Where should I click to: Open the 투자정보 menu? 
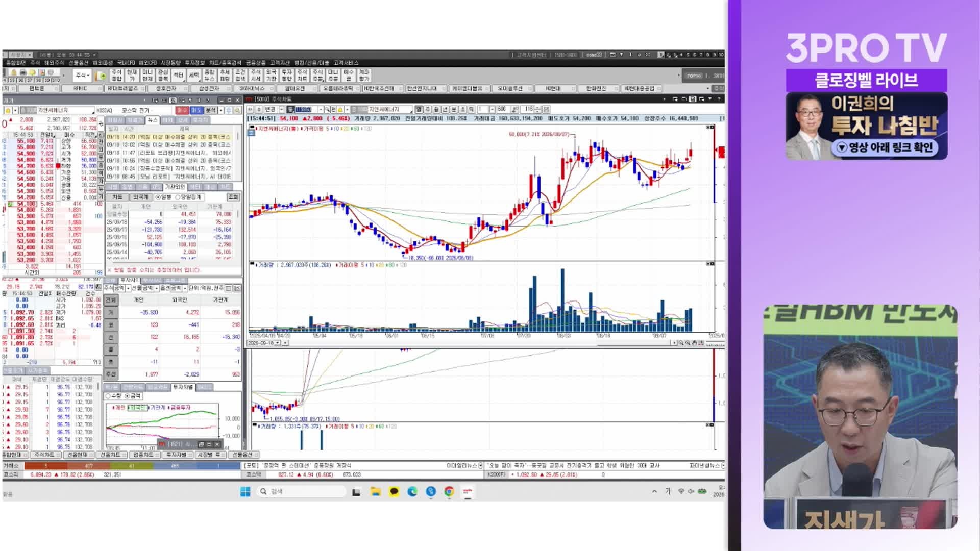(194, 63)
